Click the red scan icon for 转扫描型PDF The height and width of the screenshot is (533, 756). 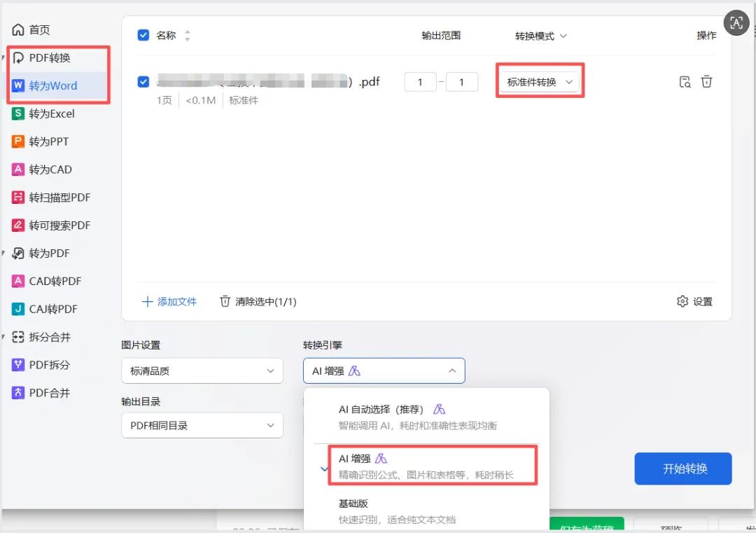tap(17, 198)
